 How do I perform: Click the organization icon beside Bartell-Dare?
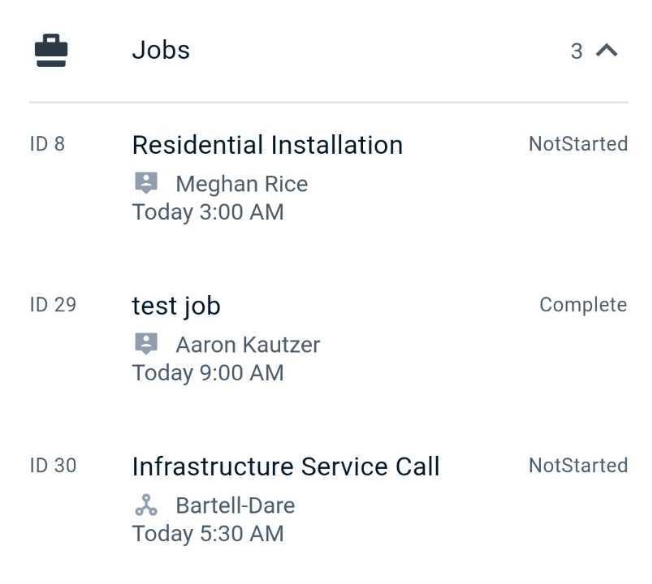[146, 505]
